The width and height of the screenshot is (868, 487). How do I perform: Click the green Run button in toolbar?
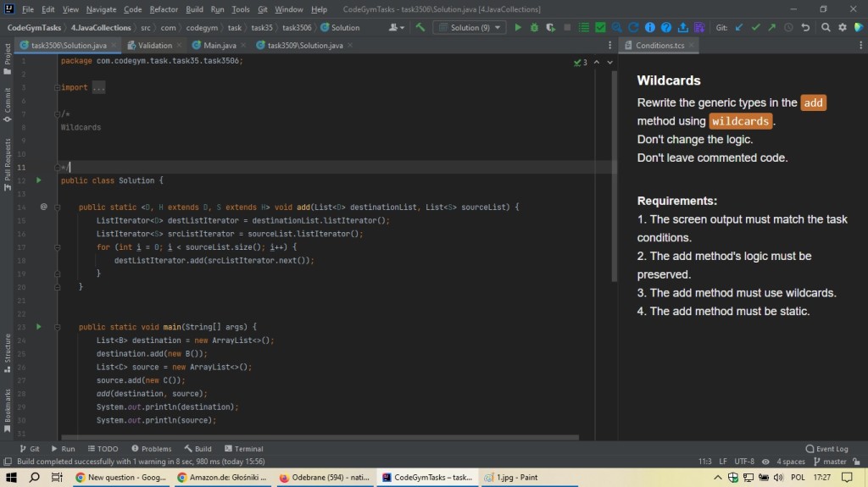(x=519, y=28)
